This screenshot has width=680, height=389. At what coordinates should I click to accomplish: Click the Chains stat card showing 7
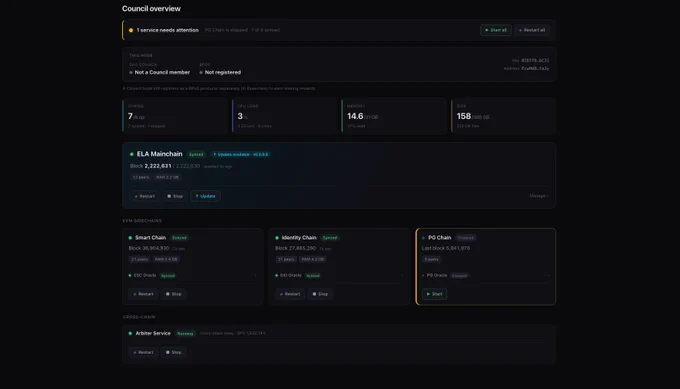point(175,116)
